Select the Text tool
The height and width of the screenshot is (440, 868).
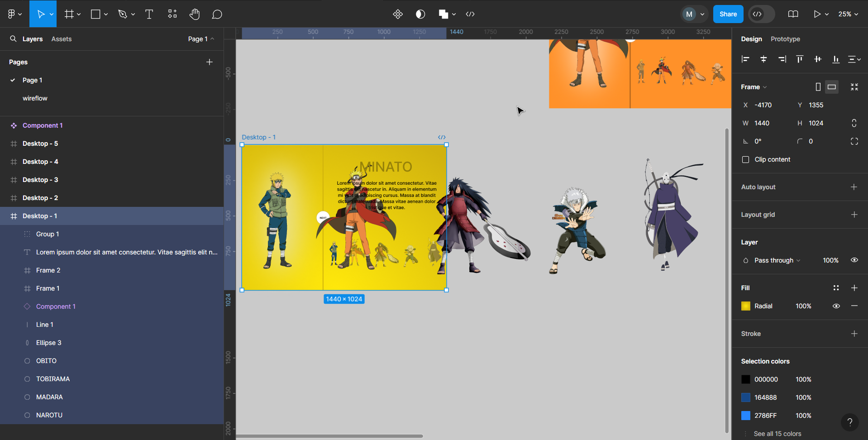[x=149, y=14]
